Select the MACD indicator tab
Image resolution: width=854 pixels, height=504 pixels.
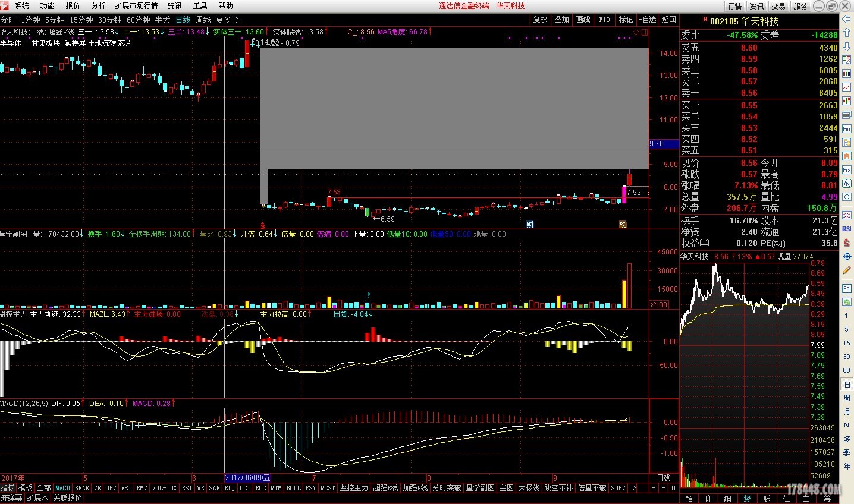[62, 488]
